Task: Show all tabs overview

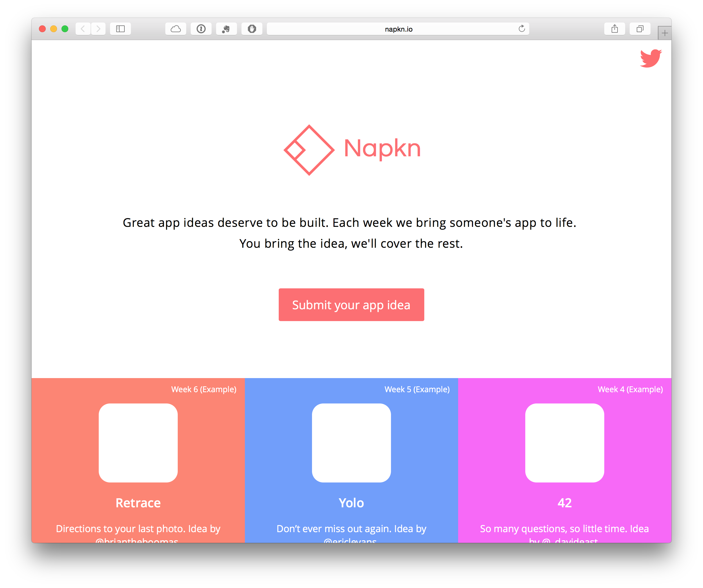Action: pos(640,29)
